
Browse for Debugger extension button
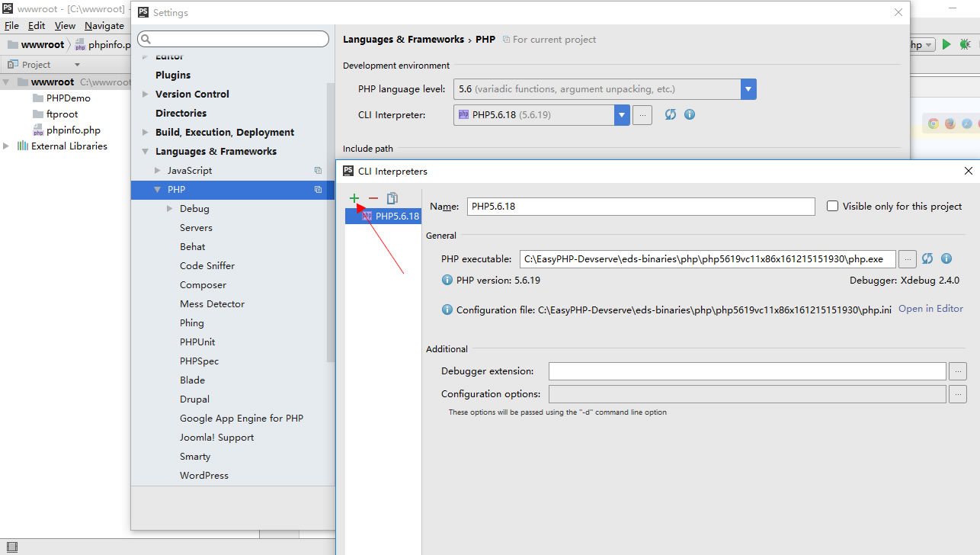click(958, 371)
